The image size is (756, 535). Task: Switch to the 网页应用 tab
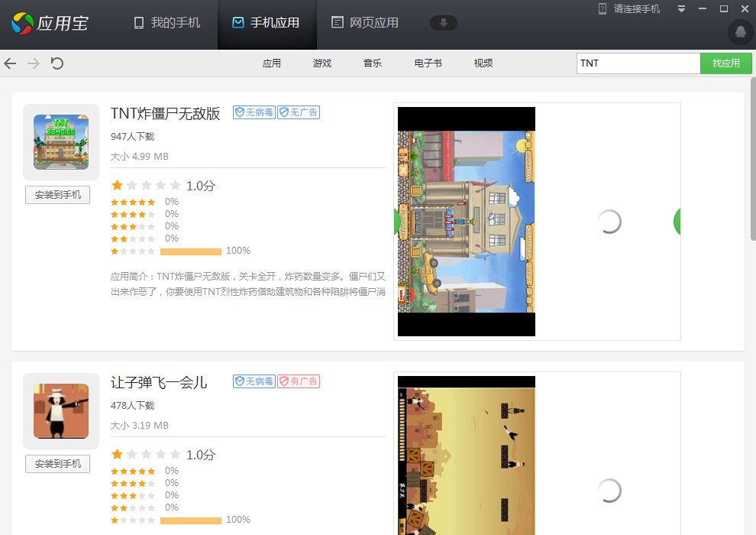click(x=364, y=23)
